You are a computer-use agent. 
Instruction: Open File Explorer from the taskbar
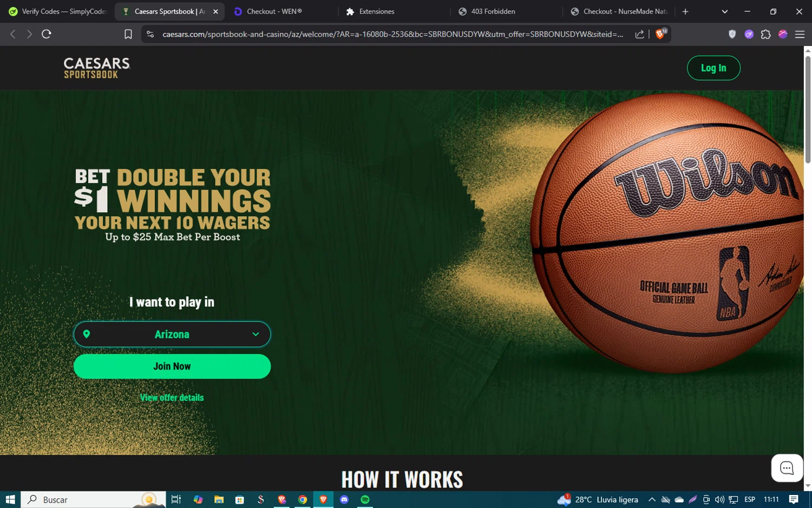(x=219, y=499)
